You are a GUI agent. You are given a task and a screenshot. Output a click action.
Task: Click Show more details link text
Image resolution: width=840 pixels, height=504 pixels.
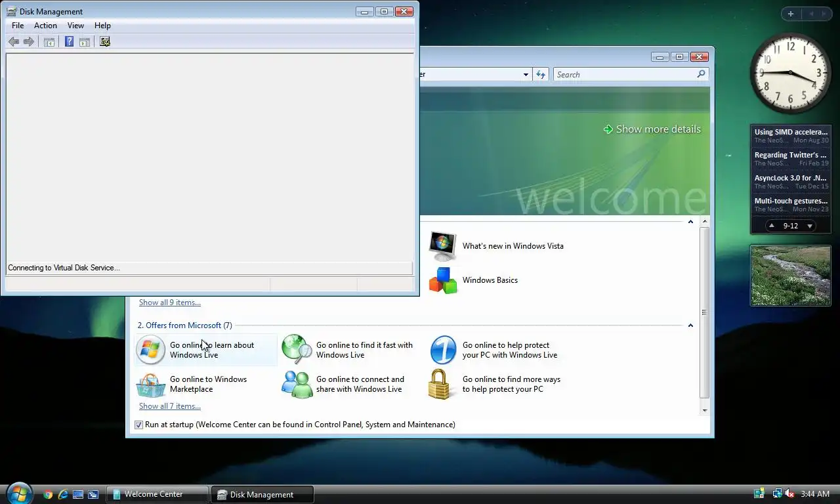click(658, 129)
